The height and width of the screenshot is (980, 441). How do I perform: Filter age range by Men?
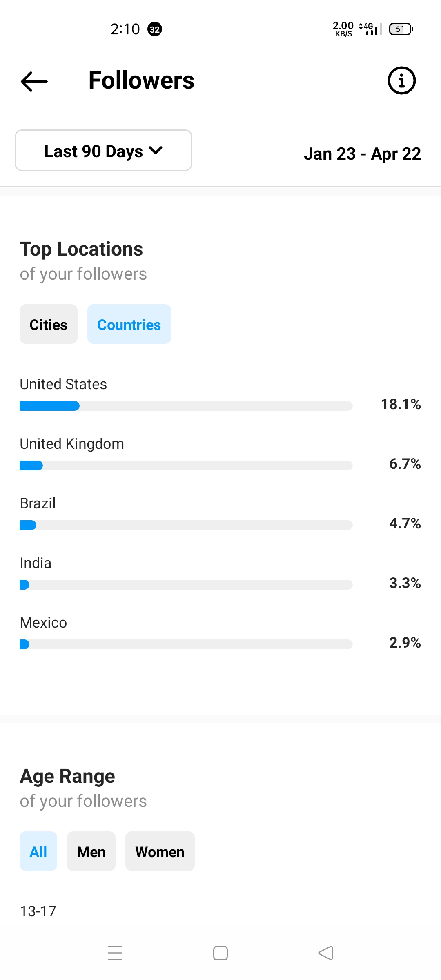(91, 851)
